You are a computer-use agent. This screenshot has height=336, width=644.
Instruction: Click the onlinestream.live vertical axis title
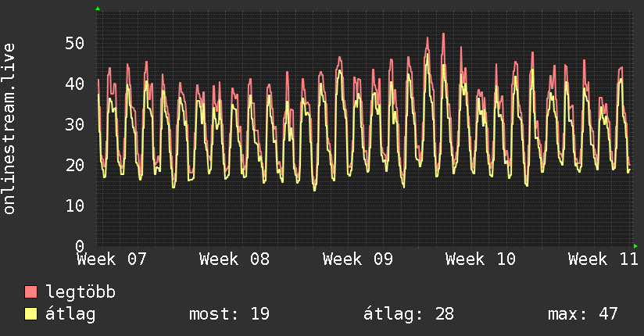[x=9, y=129]
